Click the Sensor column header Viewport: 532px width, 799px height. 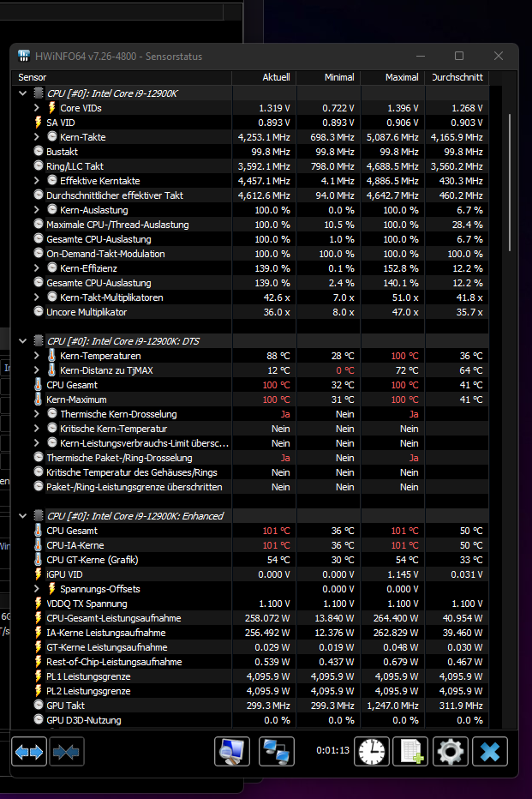coord(123,77)
